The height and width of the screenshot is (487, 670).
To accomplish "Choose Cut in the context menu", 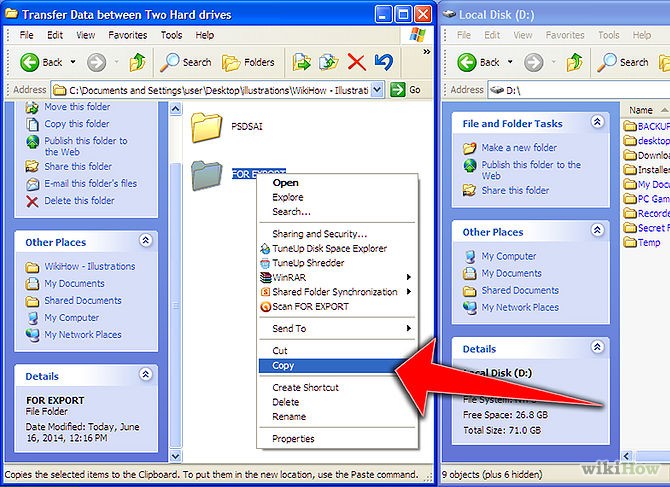I will click(x=337, y=351).
